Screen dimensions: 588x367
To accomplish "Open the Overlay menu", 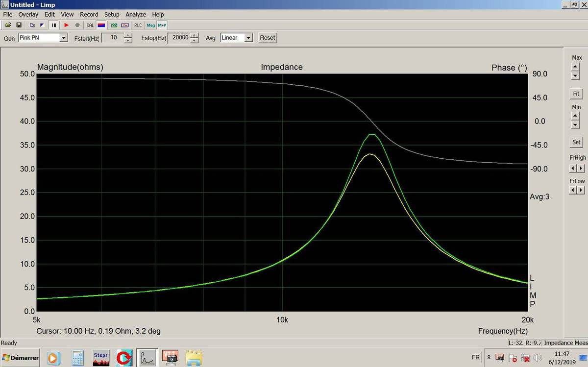I will click(x=28, y=15).
